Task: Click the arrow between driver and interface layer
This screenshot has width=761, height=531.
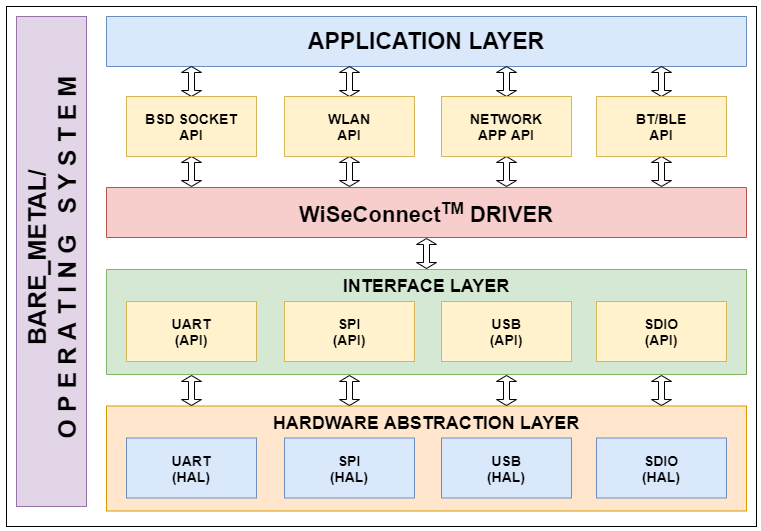Action: (427, 253)
